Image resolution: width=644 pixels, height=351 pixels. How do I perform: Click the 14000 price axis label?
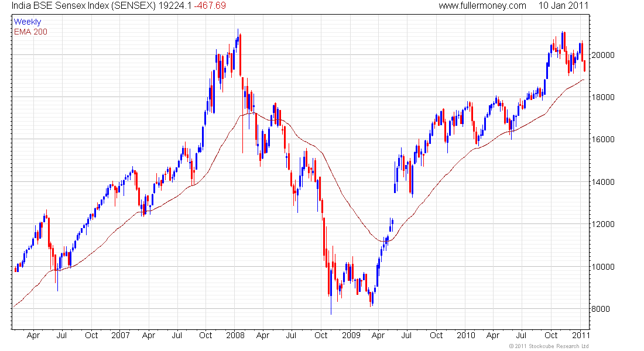(x=603, y=182)
